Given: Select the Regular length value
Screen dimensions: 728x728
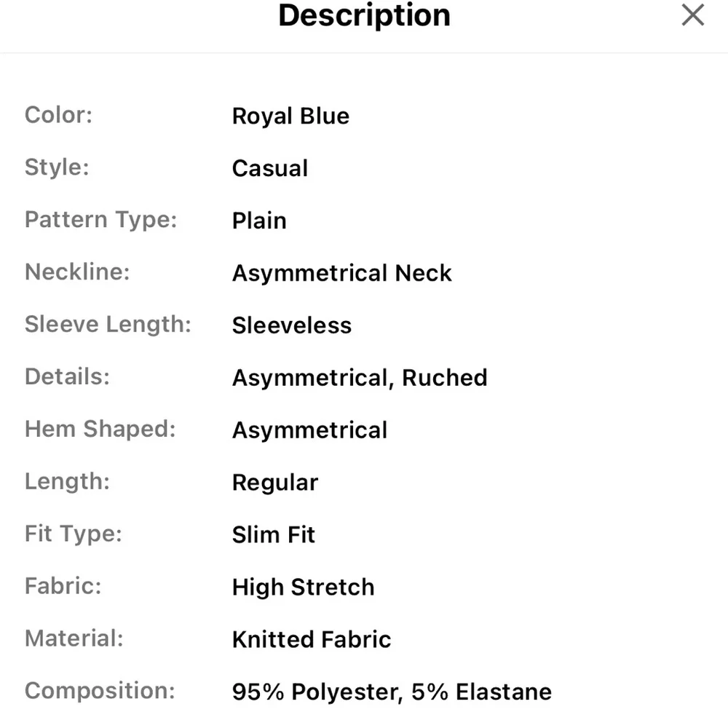Looking at the screenshot, I should point(275,483).
